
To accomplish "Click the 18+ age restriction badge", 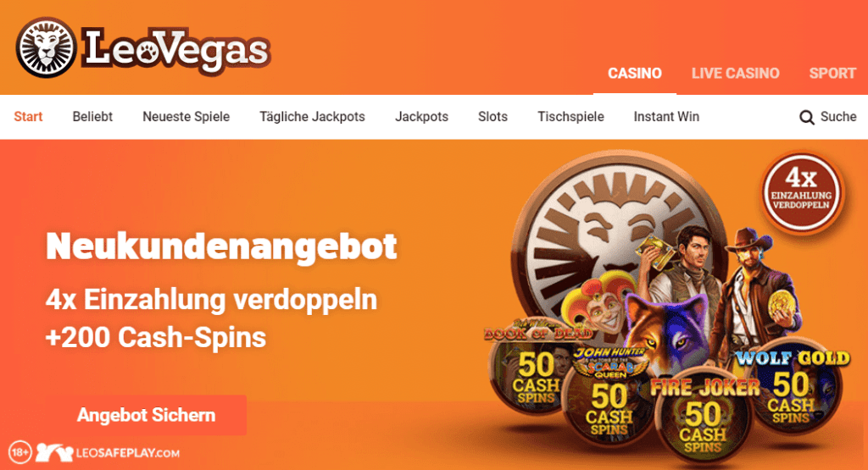I will coord(20,453).
